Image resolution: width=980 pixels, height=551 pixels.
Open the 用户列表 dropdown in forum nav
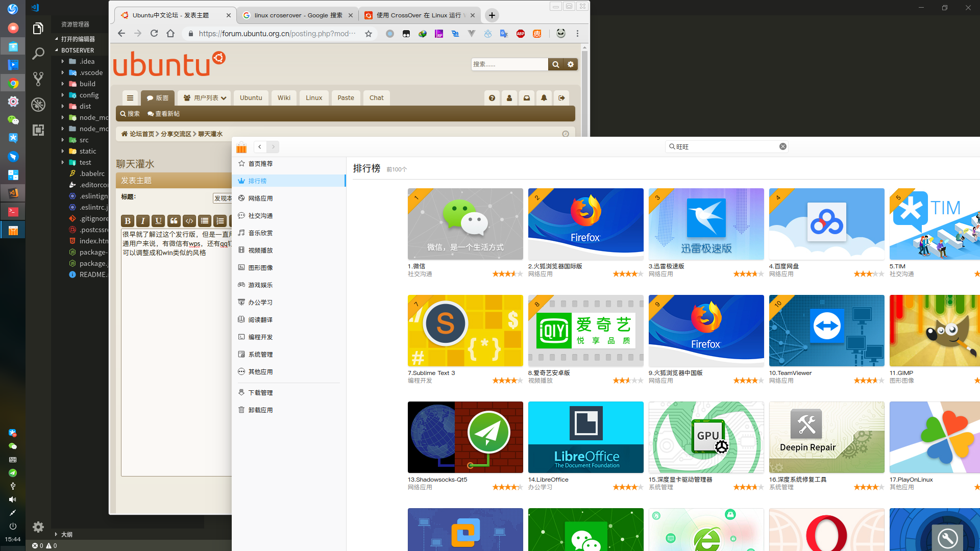pyautogui.click(x=205, y=98)
